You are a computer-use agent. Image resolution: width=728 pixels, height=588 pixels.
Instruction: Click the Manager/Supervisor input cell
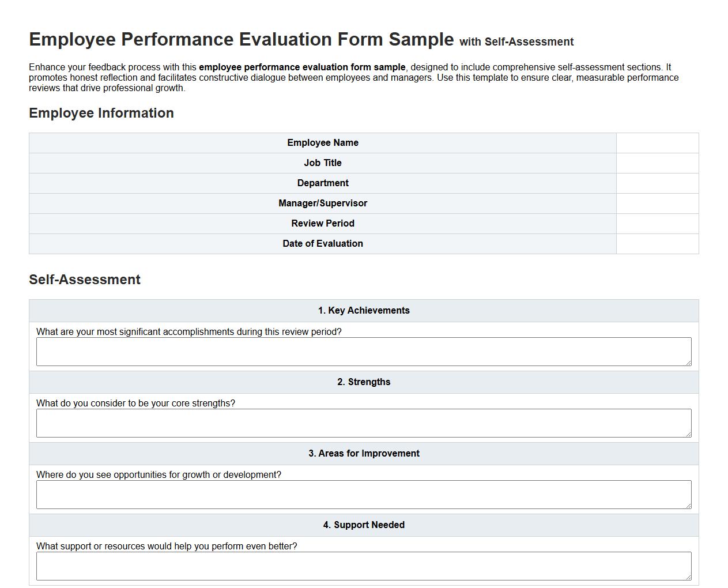(x=657, y=203)
